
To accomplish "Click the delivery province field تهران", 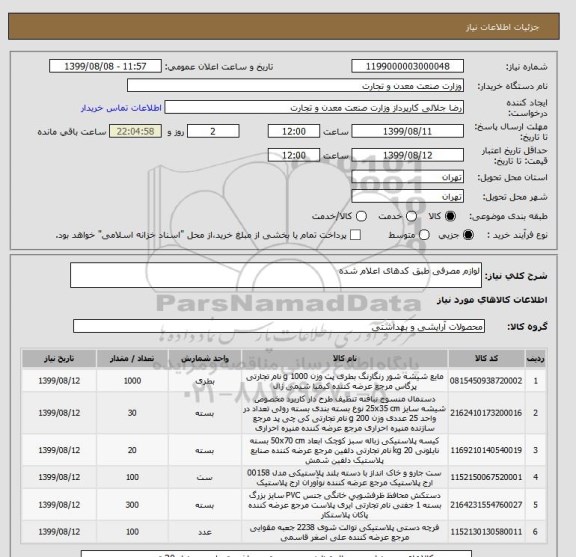I will pos(407,177).
